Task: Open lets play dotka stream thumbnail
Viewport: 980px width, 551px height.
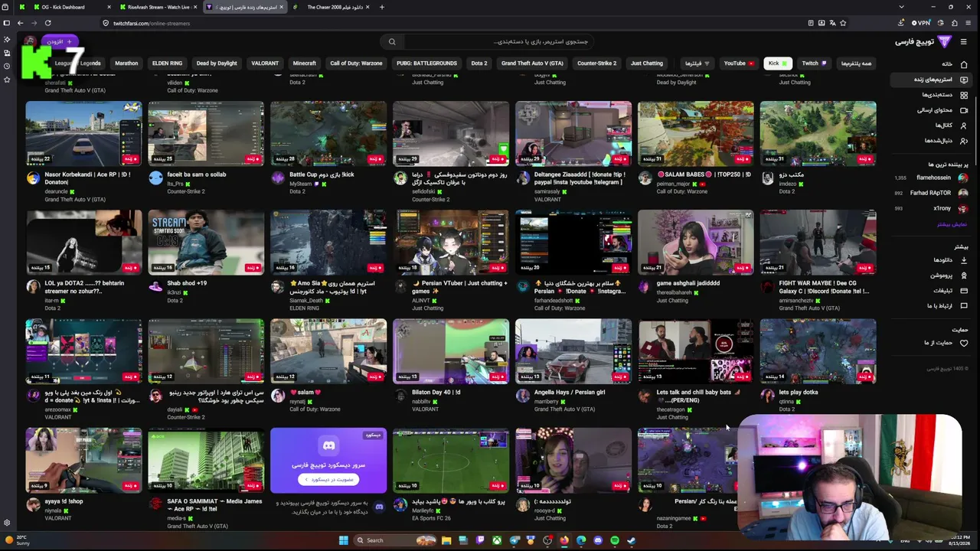Action: click(818, 351)
